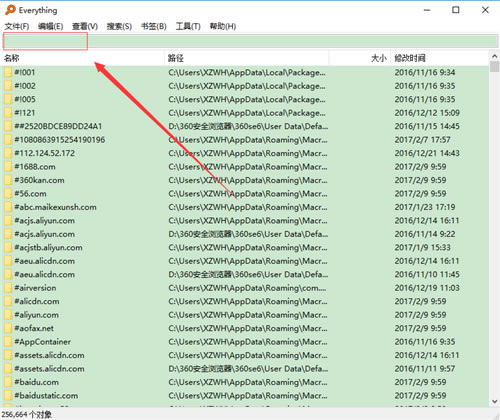The width and height of the screenshot is (500, 420).
Task: Click the folder icon beside #!001
Action: pyautogui.click(x=8, y=72)
